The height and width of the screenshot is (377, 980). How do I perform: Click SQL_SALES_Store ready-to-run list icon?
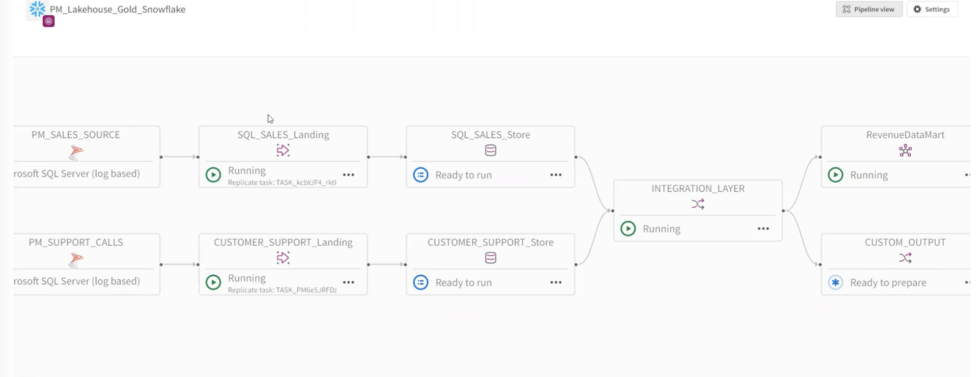pyautogui.click(x=421, y=175)
